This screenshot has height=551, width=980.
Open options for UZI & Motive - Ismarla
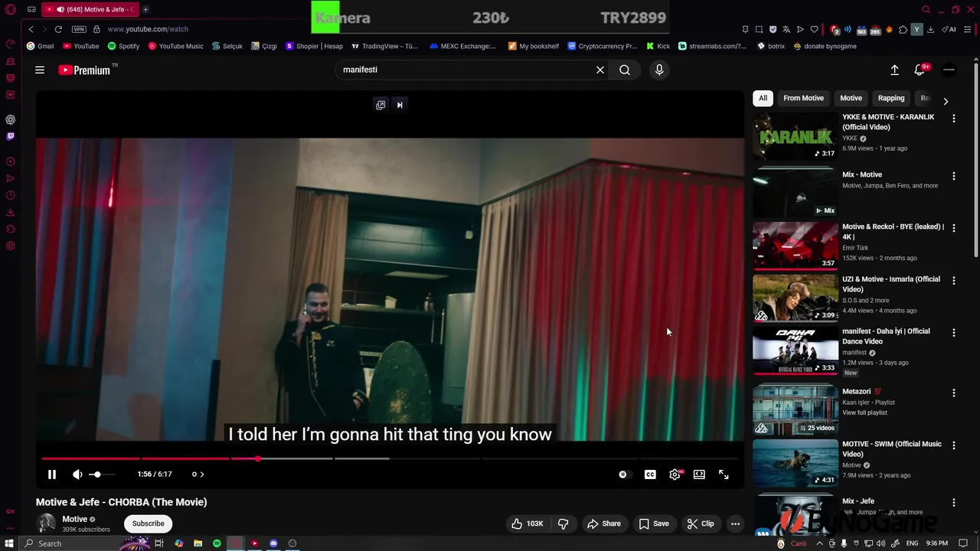click(954, 281)
